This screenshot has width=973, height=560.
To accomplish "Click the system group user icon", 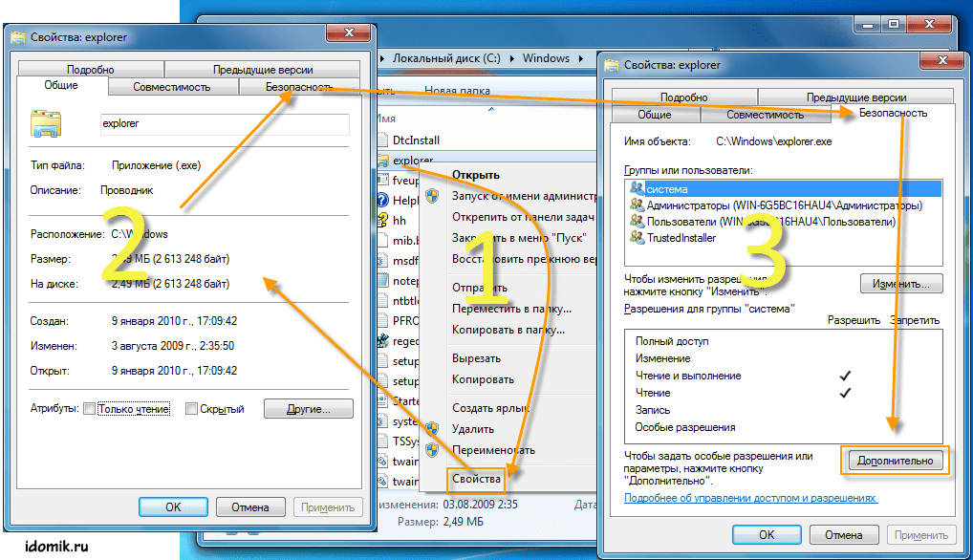I will [x=637, y=188].
